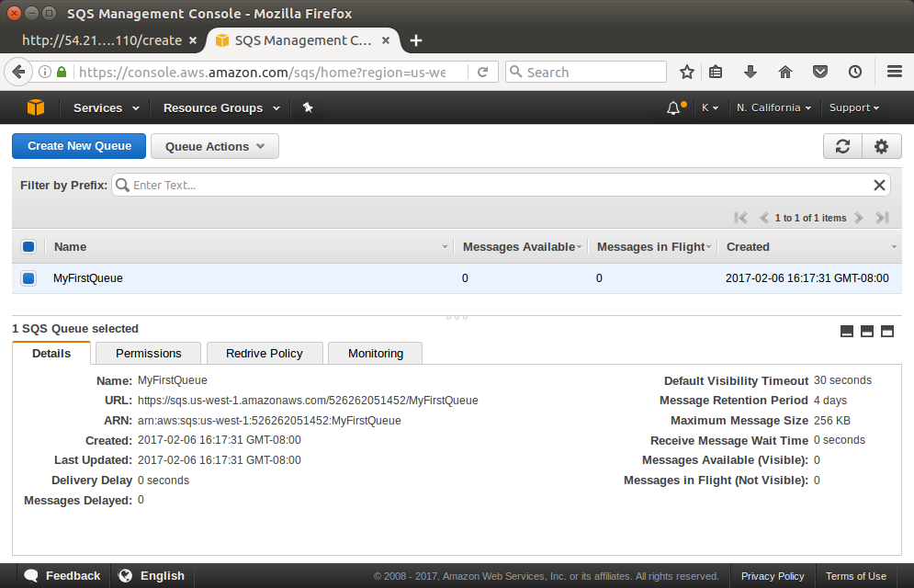Click Create New Queue button
The height and width of the screenshot is (588, 914).
point(79,146)
